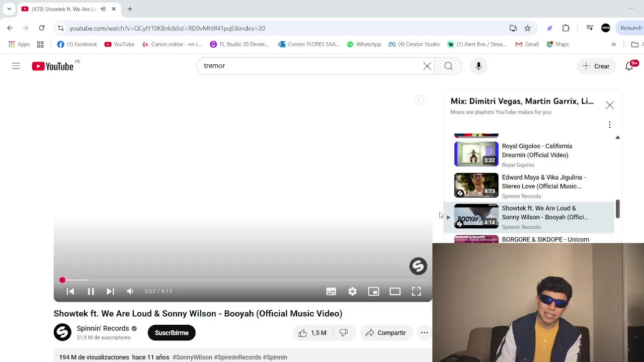The image size is (644, 362).
Task: Reload the current page
Action: 42,28
